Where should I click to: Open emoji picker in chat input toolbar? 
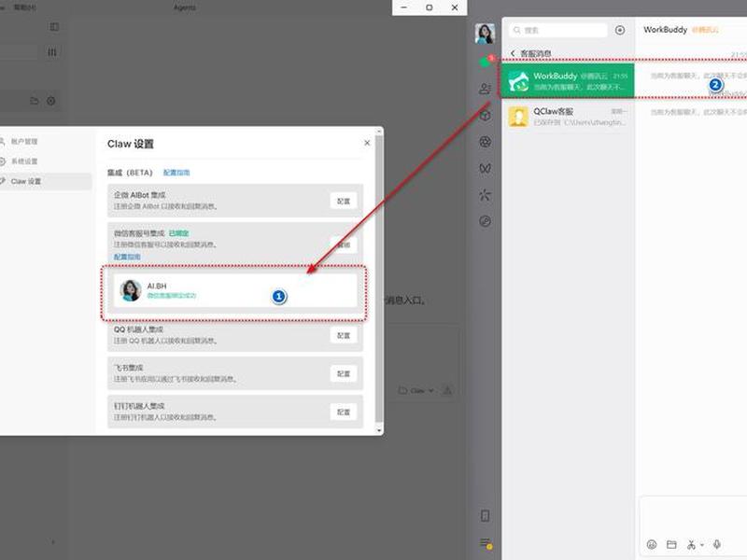pyautogui.click(x=652, y=544)
